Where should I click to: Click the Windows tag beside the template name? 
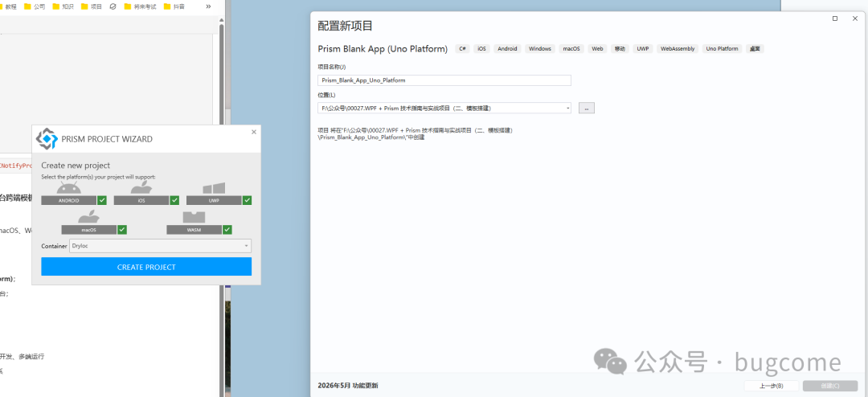click(540, 49)
